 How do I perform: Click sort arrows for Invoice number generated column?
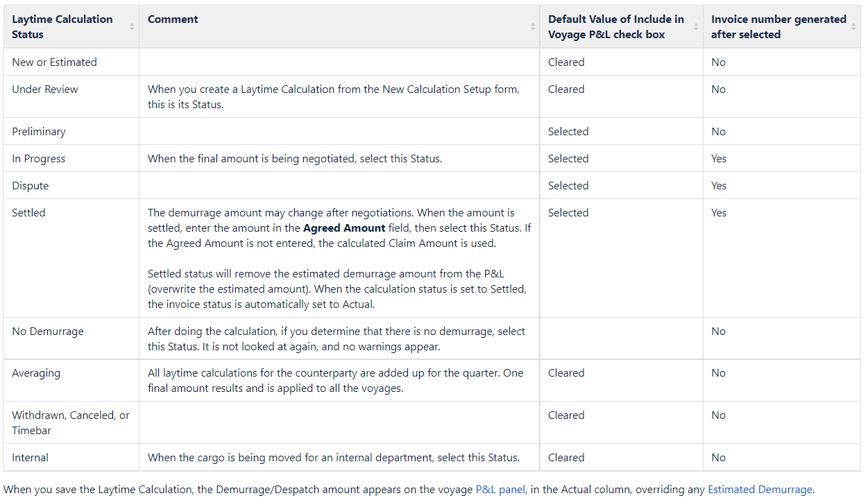click(853, 26)
